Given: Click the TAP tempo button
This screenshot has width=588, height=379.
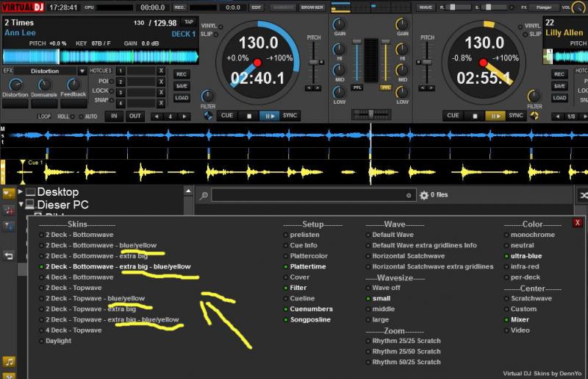Looking at the screenshot, I should (x=189, y=22).
